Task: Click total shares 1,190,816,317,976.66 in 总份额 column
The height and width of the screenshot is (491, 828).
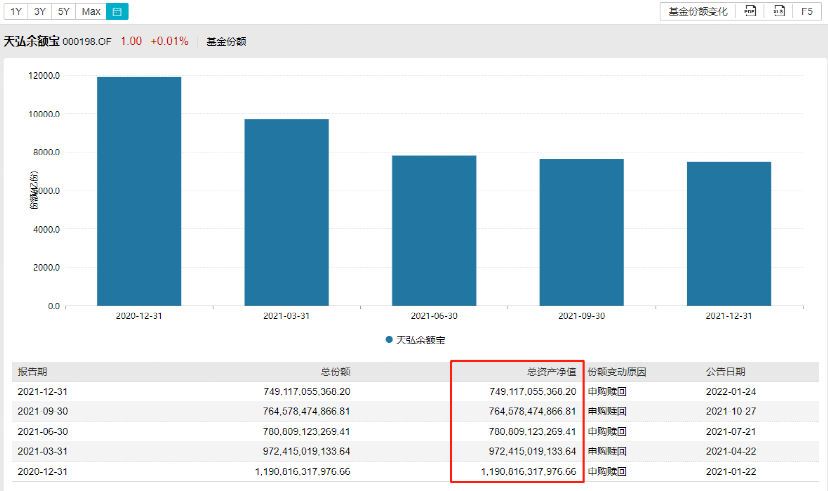Action: (303, 471)
